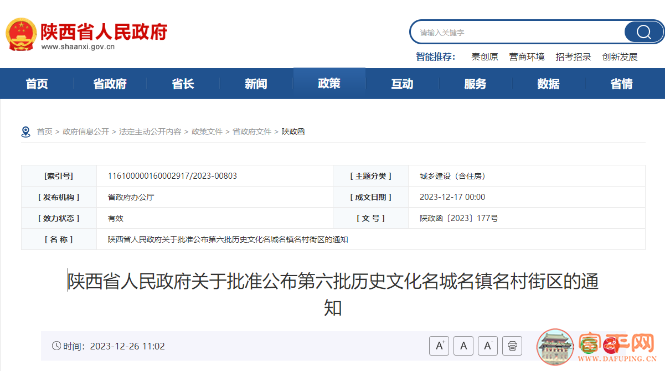Click the 政府信息公开 breadcrumb link
Screen dimensions: 666x371
[x=86, y=132]
